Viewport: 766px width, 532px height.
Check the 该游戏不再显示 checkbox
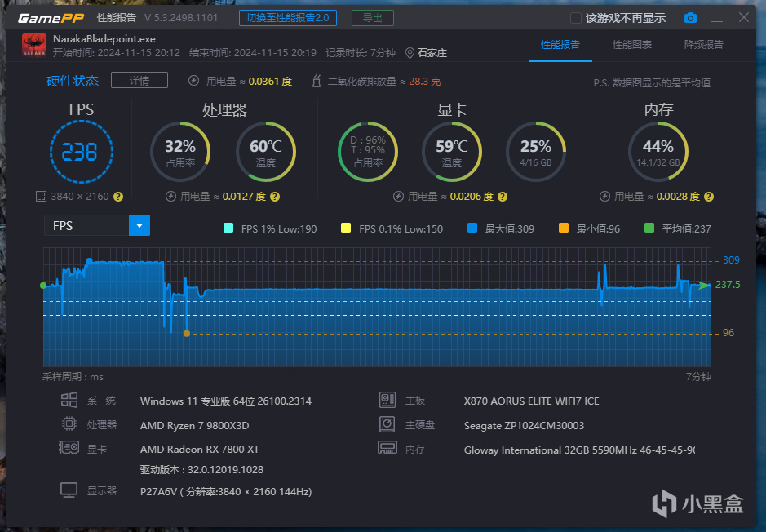click(x=576, y=18)
